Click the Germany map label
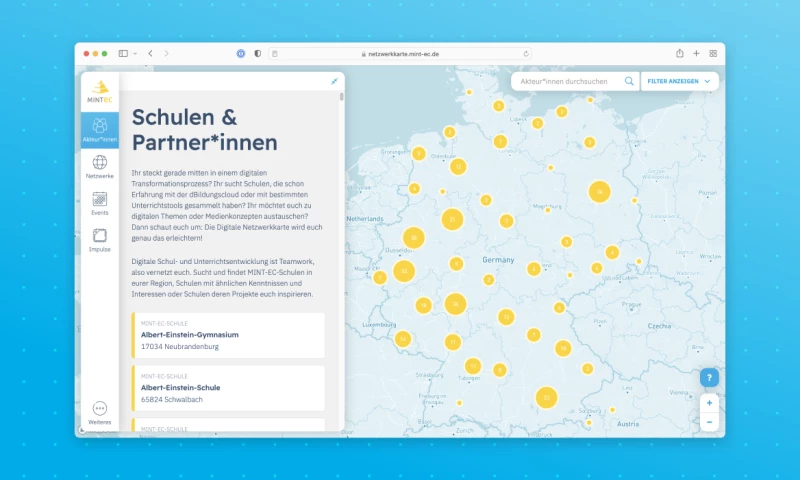 (498, 260)
